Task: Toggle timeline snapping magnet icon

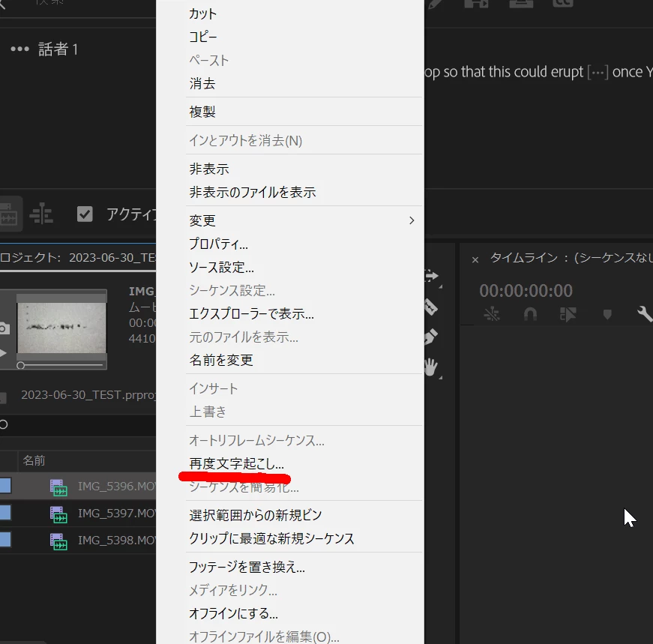Action: point(530,314)
